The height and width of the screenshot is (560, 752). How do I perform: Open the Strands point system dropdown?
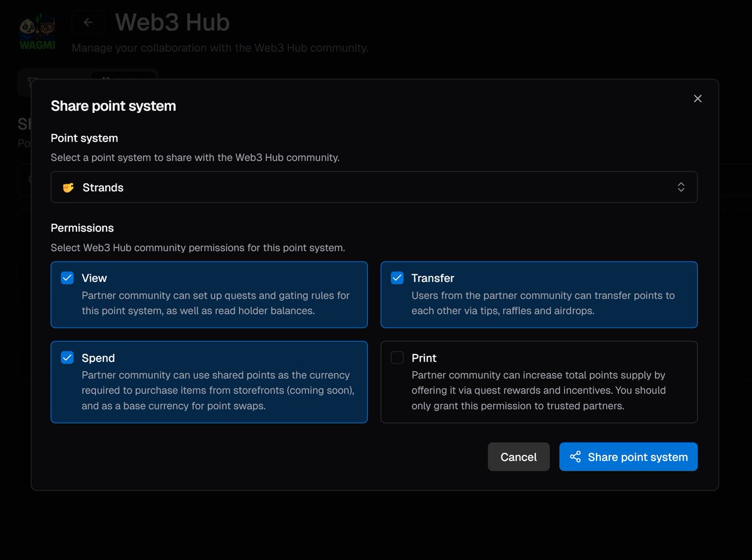[374, 187]
